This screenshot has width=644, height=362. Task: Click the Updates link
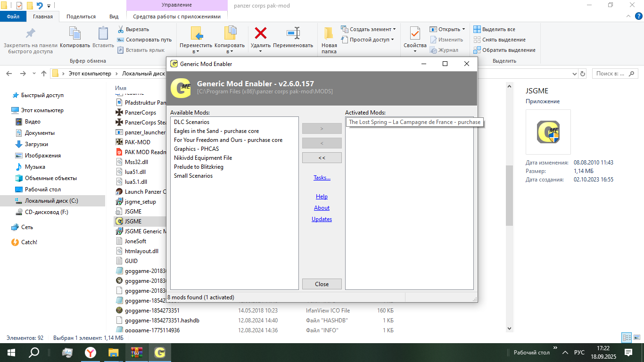(322, 219)
